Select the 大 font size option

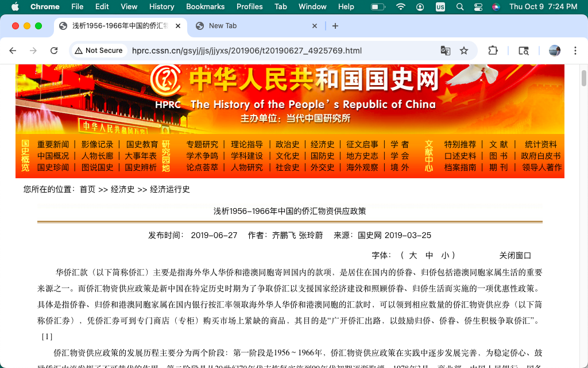click(x=412, y=255)
